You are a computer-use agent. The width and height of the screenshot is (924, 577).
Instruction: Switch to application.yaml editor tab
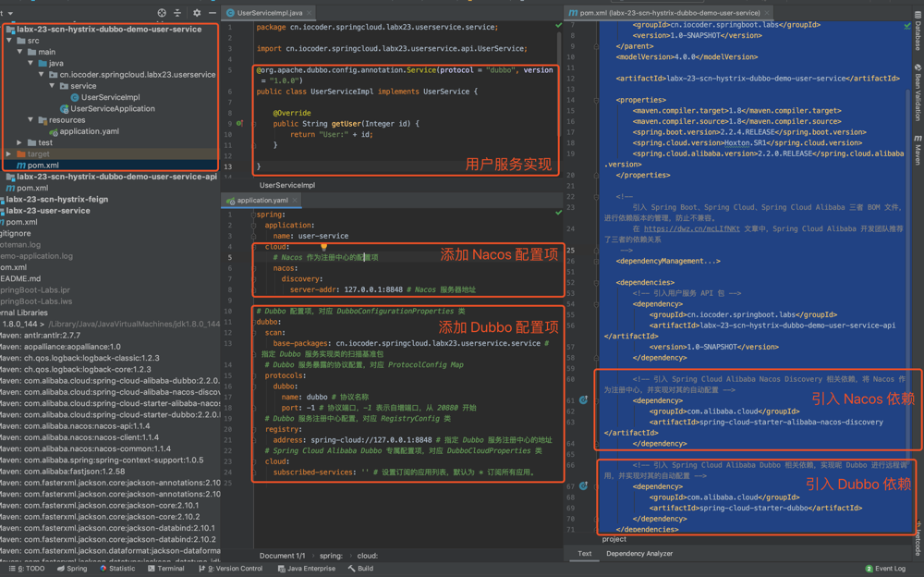pyautogui.click(x=261, y=200)
